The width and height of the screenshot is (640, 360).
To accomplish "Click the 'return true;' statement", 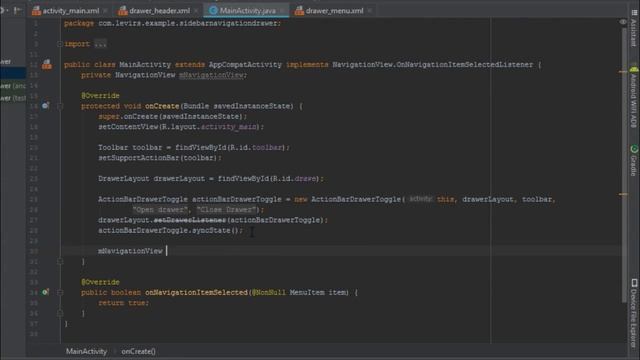I will (x=124, y=303).
